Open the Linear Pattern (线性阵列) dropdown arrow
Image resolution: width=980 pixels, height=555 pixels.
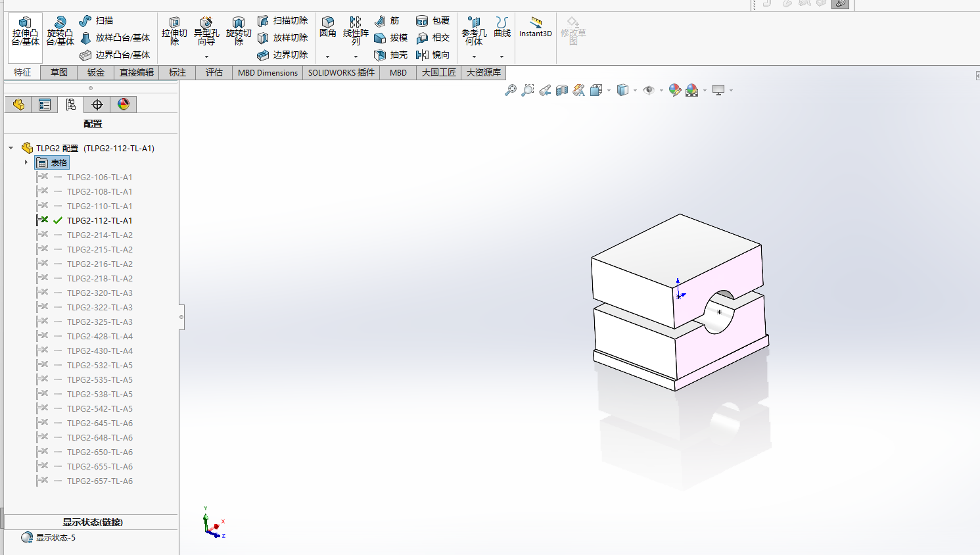click(x=356, y=57)
